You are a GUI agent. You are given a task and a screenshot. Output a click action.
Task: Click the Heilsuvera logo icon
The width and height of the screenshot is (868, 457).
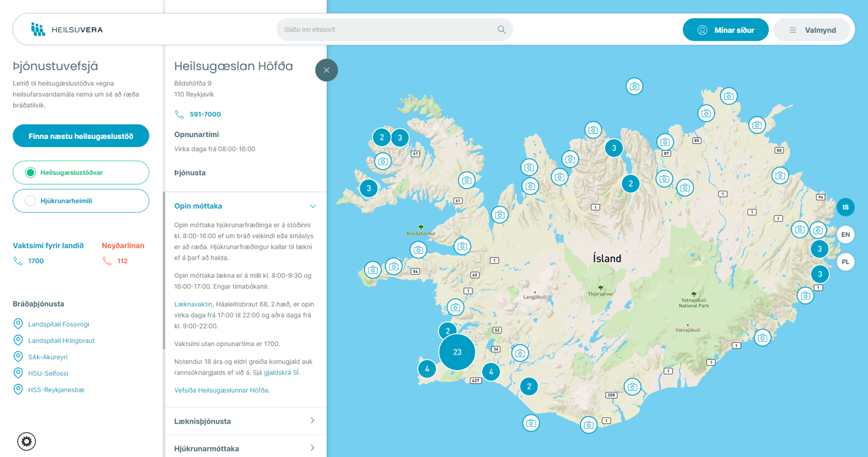pyautogui.click(x=38, y=29)
